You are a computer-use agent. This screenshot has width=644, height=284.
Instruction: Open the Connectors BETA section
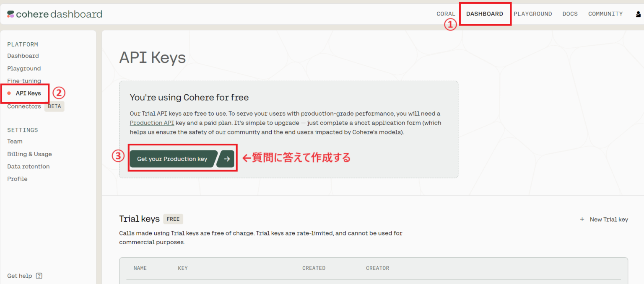(x=24, y=106)
